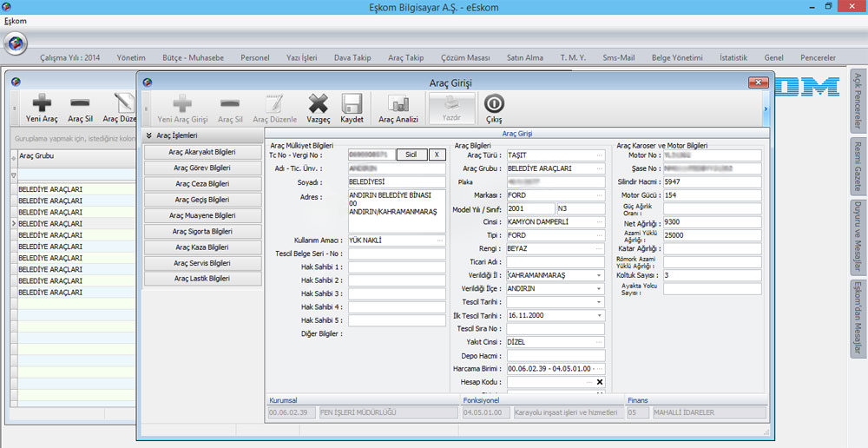Open Markası lookup ellipsis
Image resolution: width=868 pixels, height=448 pixels.
point(600,195)
